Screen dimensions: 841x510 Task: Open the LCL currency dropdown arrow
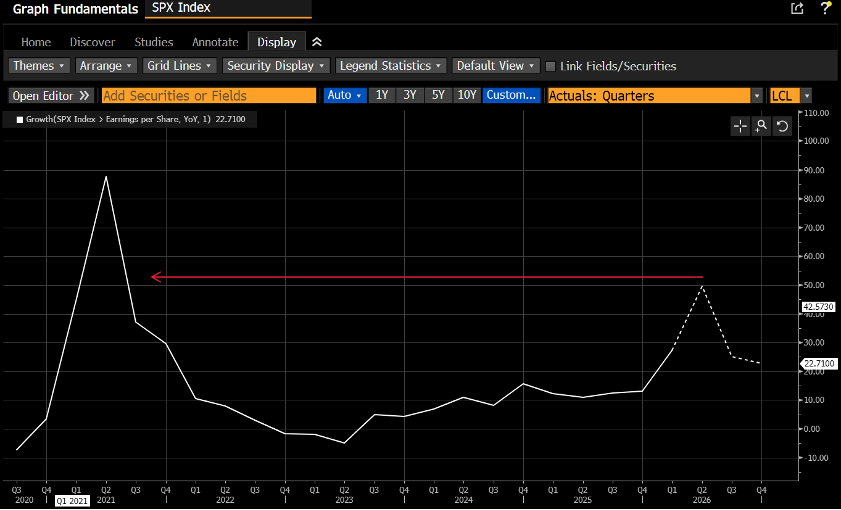coord(806,96)
